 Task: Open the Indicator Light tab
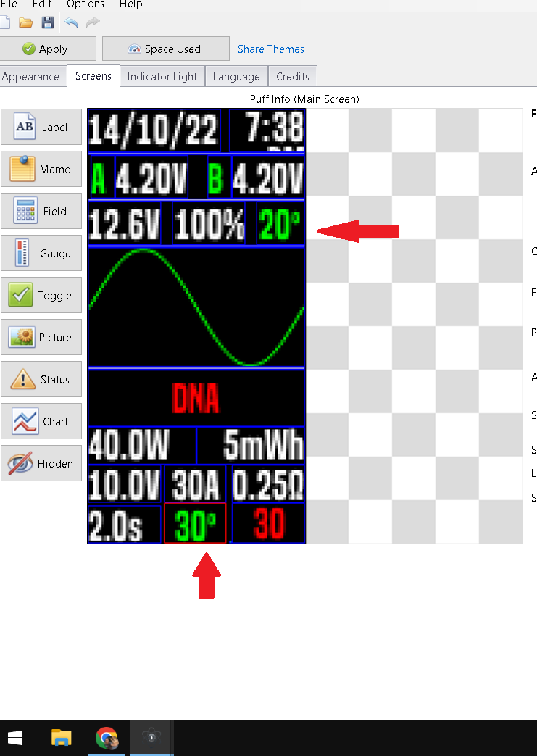click(162, 77)
